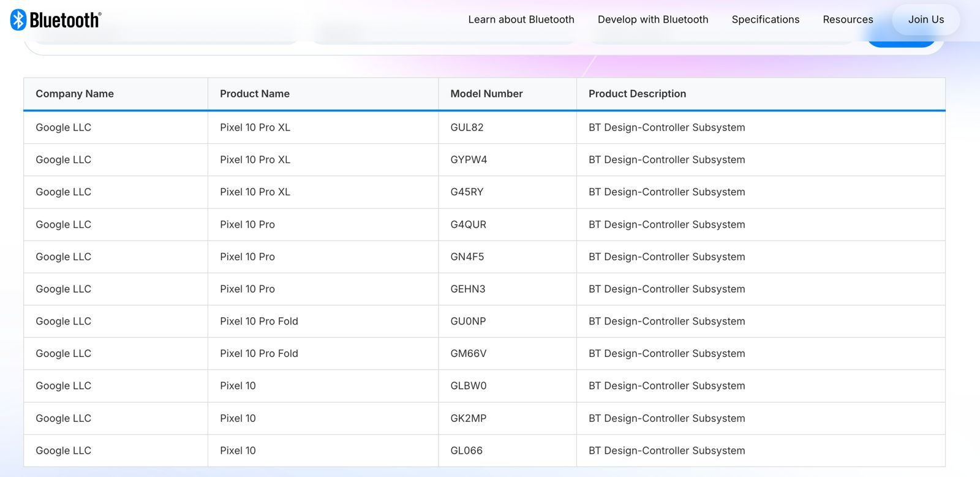Screen dimensions: 980x477
Task: Click BT Design-Controller Subsystem in GUL82 row
Action: coord(667,127)
